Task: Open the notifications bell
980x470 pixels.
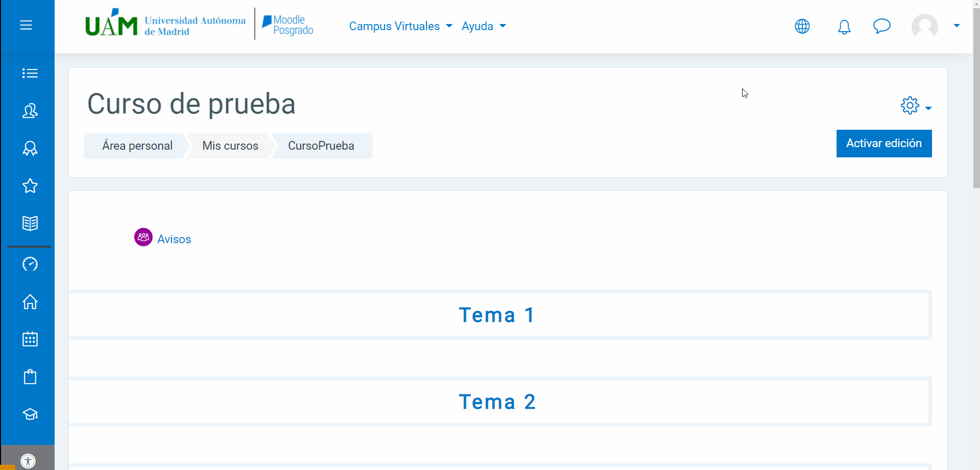Action: [x=844, y=27]
